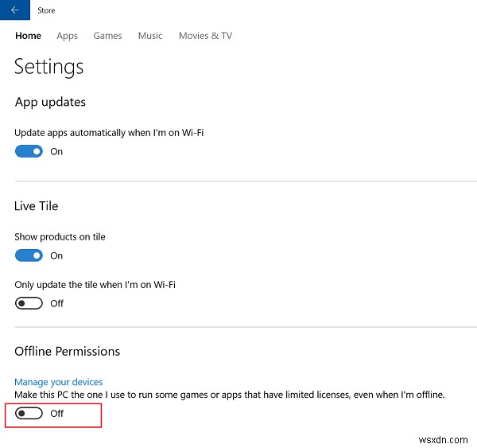Click 'Only update the tile' label text
Viewport: 477px width, 448px height.
coord(95,285)
